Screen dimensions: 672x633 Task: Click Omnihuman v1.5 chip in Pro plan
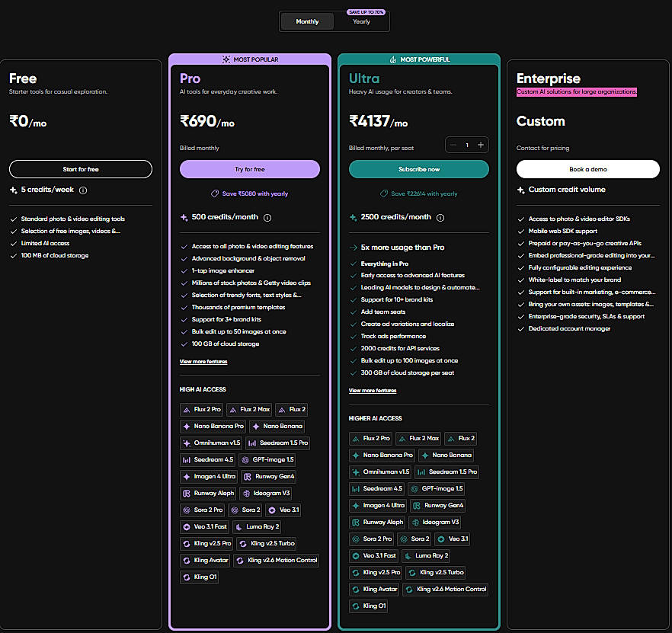pyautogui.click(x=211, y=443)
